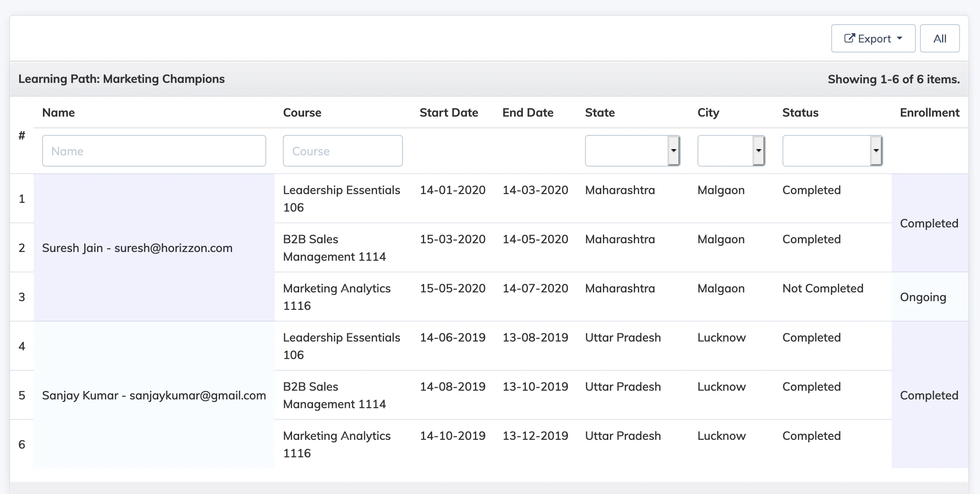Click B2B Sales Management 1114 in row 5

tap(335, 395)
